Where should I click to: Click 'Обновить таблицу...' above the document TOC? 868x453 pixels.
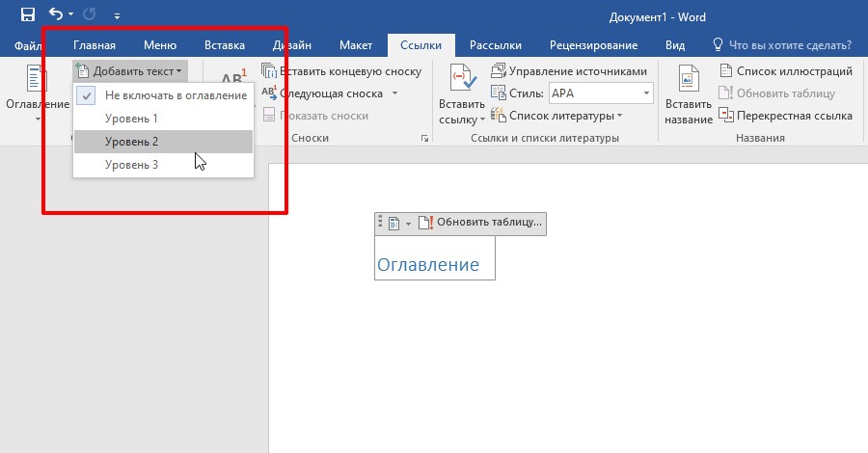click(480, 223)
